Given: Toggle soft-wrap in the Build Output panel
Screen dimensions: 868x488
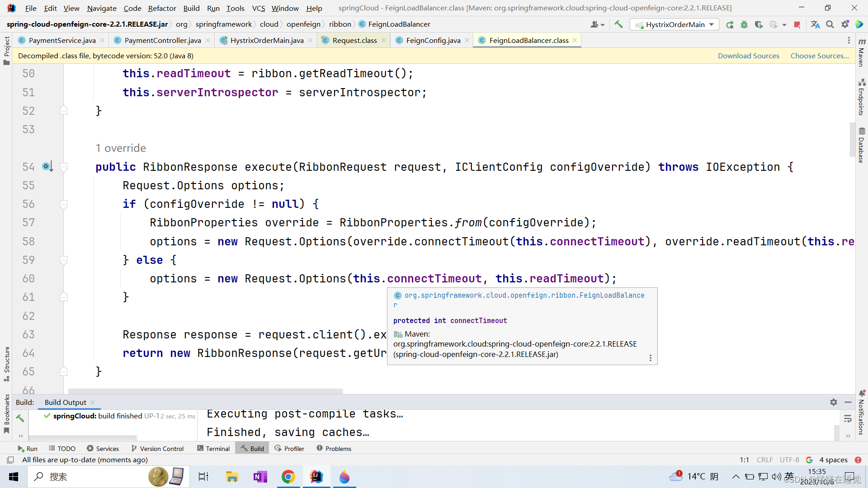Looking at the screenshot, I should click(848, 418).
